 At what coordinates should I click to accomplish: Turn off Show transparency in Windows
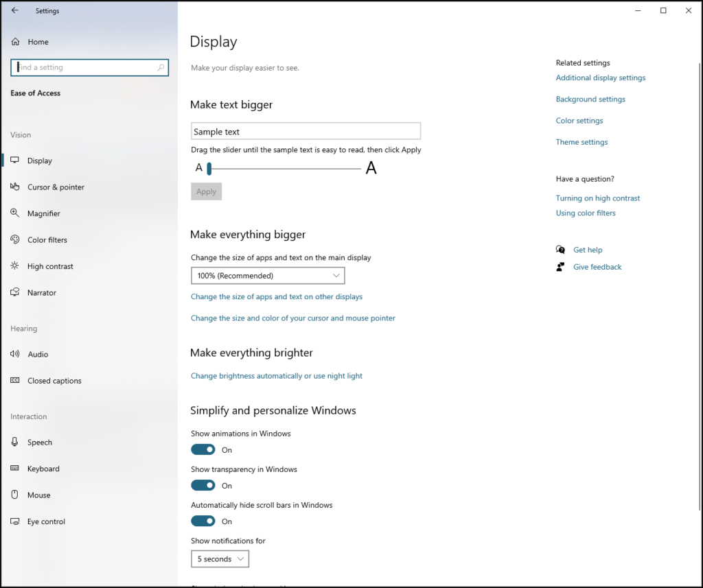(x=203, y=485)
